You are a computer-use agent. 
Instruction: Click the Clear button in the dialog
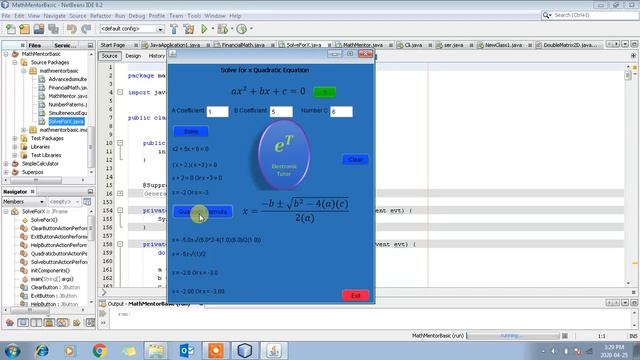tap(356, 160)
